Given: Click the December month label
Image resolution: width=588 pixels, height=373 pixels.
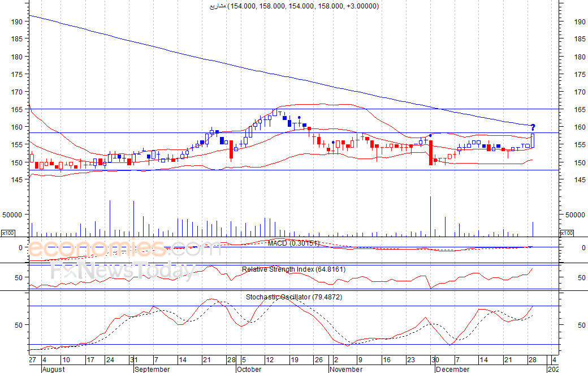Looking at the screenshot, I should coord(452,369).
